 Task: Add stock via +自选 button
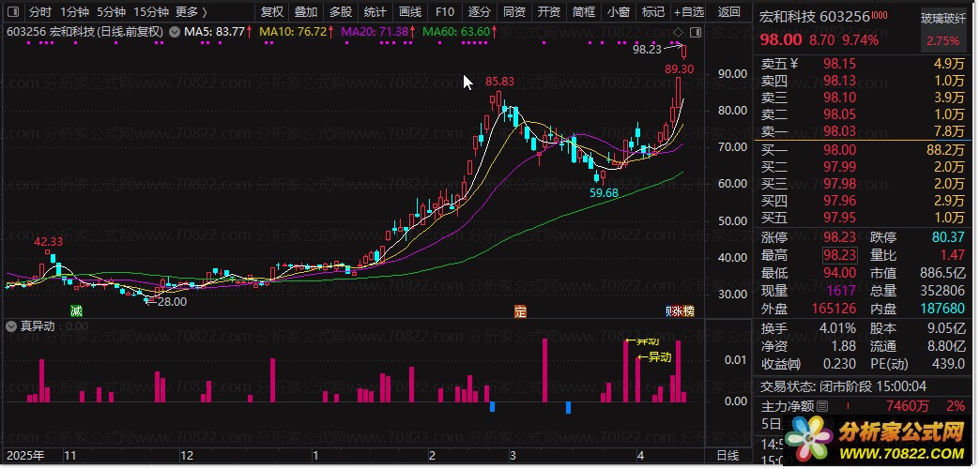coord(689,11)
